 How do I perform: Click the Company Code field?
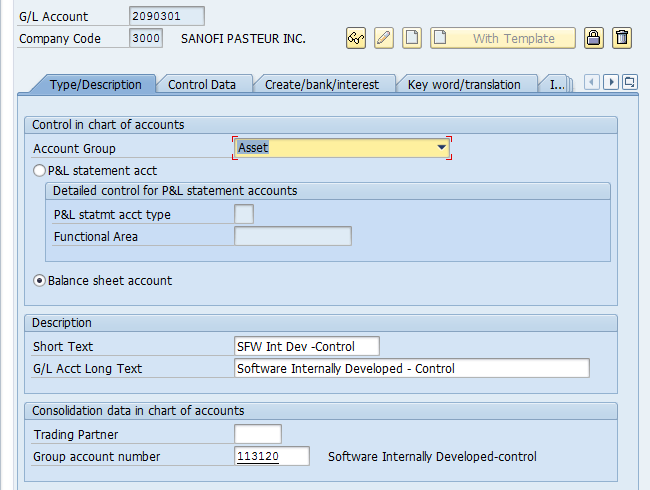tap(145, 38)
